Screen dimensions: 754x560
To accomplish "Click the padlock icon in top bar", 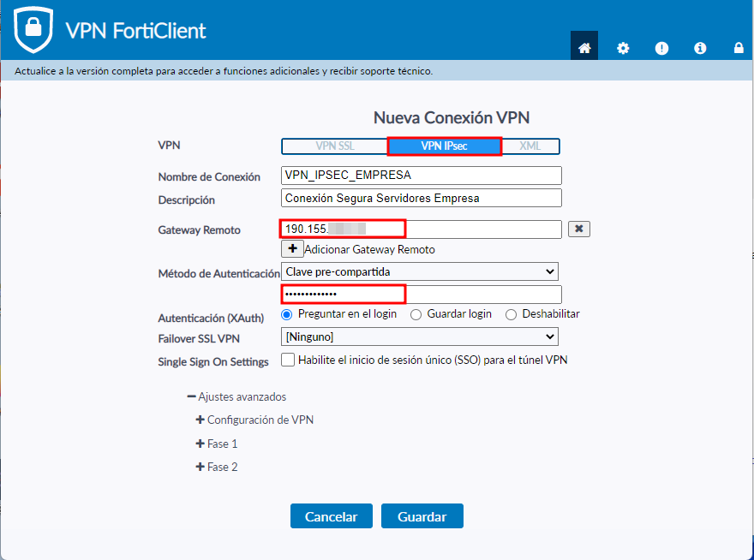I will 739,48.
